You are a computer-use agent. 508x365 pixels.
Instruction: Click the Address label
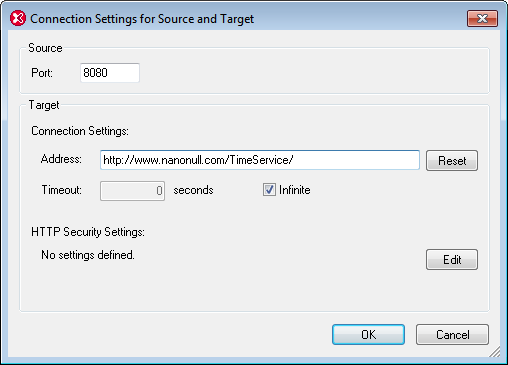(x=61, y=159)
